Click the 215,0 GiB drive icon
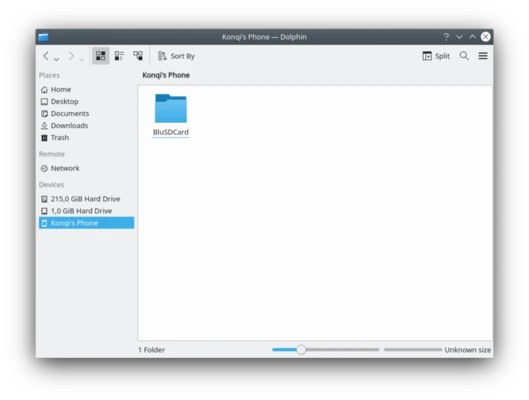The width and height of the screenshot is (529, 400). pos(44,199)
